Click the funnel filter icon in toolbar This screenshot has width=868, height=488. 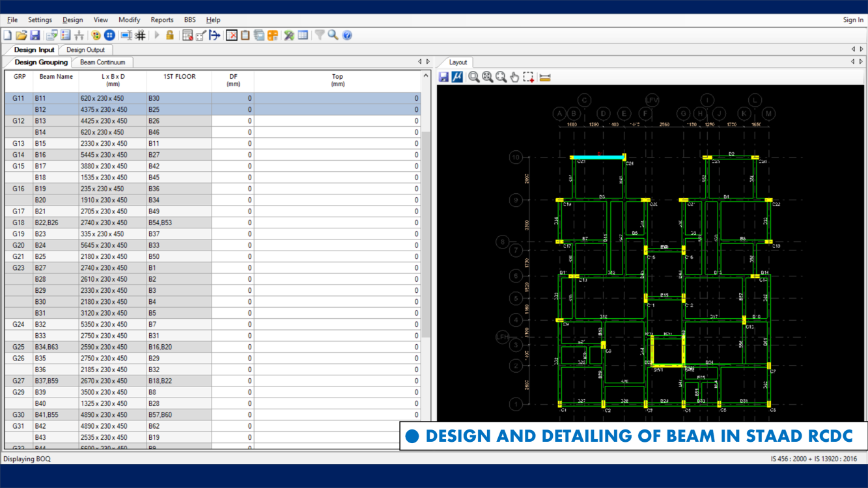[320, 35]
